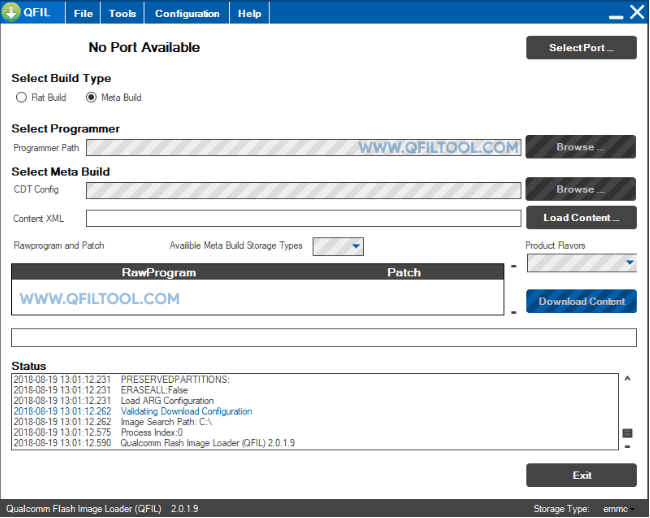Viewport: 650px width, 518px height.
Task: Open the Product Flavors dropdown
Action: point(582,263)
